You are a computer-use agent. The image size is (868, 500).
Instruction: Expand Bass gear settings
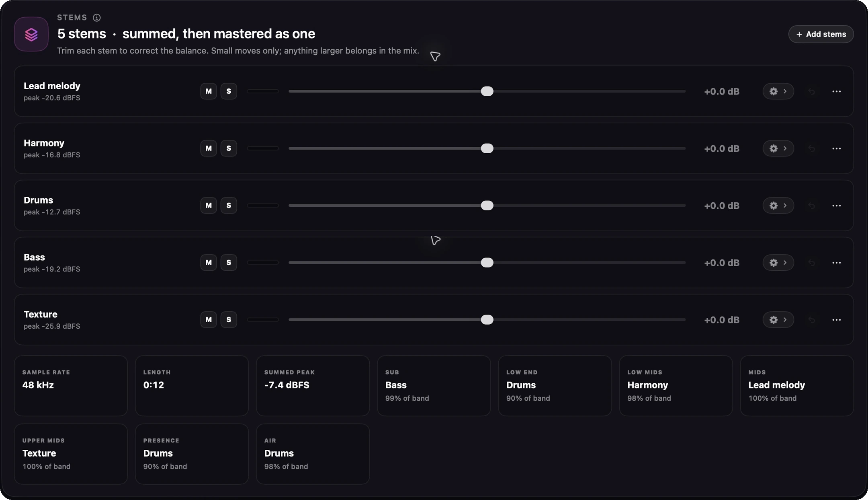click(x=778, y=263)
